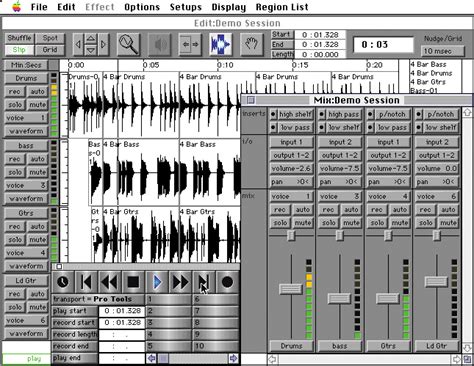Open the Edit menu
474x366 pixels.
(66, 7)
